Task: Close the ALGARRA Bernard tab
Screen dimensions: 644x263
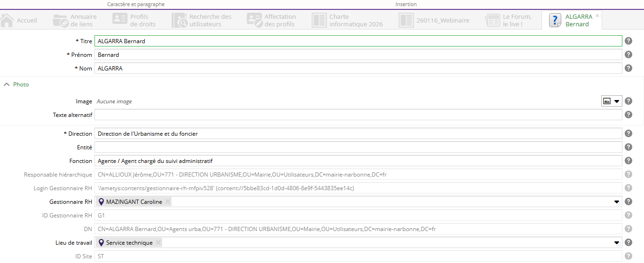Action: (597, 15)
